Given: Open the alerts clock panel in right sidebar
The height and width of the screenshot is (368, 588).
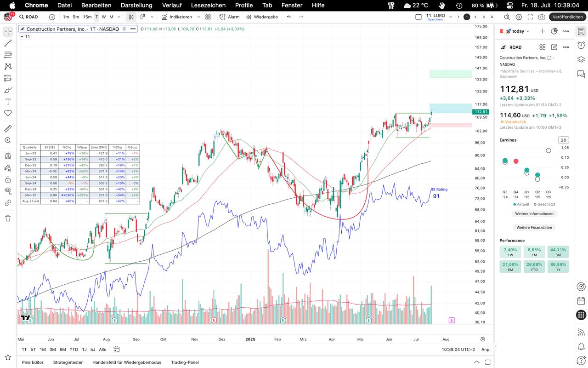Looking at the screenshot, I should coord(581,45).
